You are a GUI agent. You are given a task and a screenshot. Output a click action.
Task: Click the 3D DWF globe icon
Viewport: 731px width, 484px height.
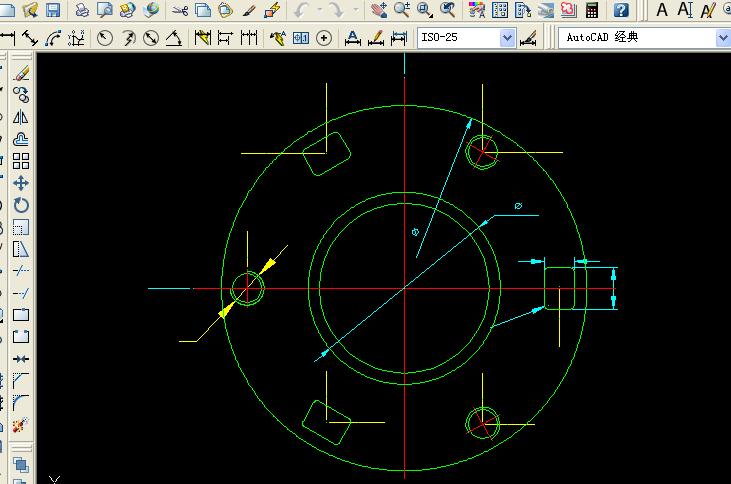point(151,9)
